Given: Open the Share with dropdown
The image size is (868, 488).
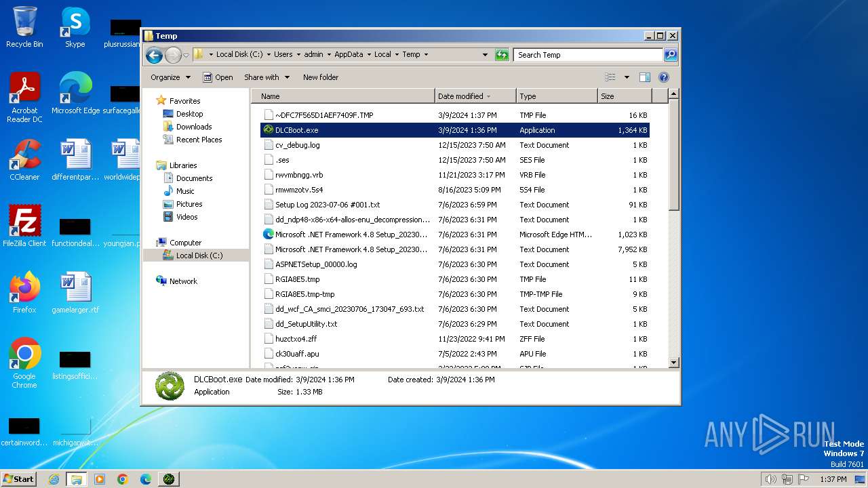Looking at the screenshot, I should pos(267,77).
